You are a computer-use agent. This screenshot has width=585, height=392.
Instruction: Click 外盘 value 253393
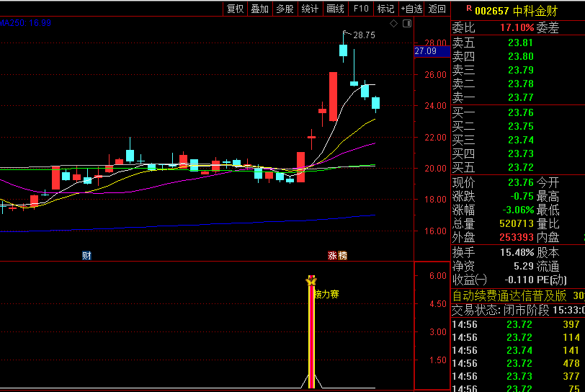517,238
